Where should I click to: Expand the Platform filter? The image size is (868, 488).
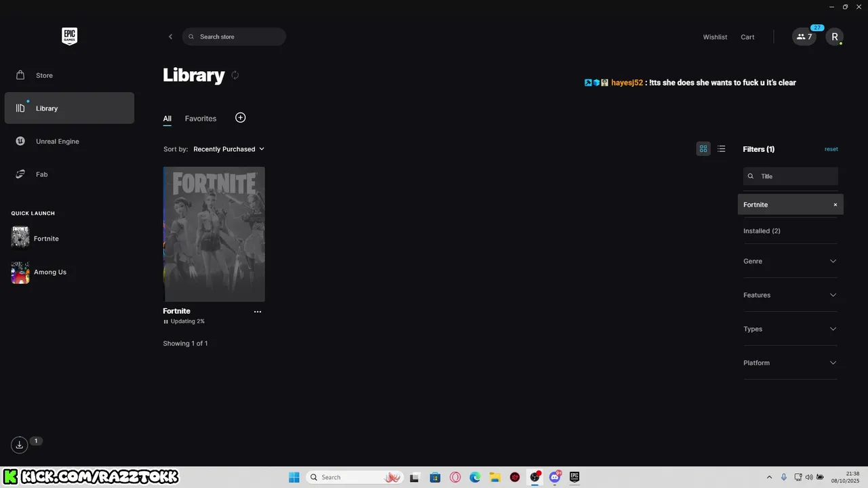pos(791,363)
